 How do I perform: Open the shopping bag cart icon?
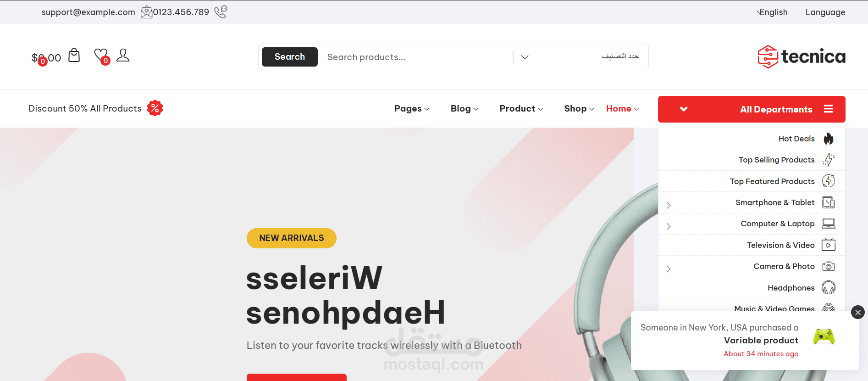tap(74, 55)
